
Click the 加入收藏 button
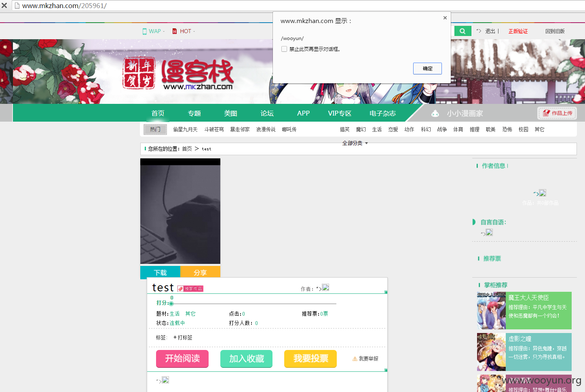pyautogui.click(x=246, y=358)
